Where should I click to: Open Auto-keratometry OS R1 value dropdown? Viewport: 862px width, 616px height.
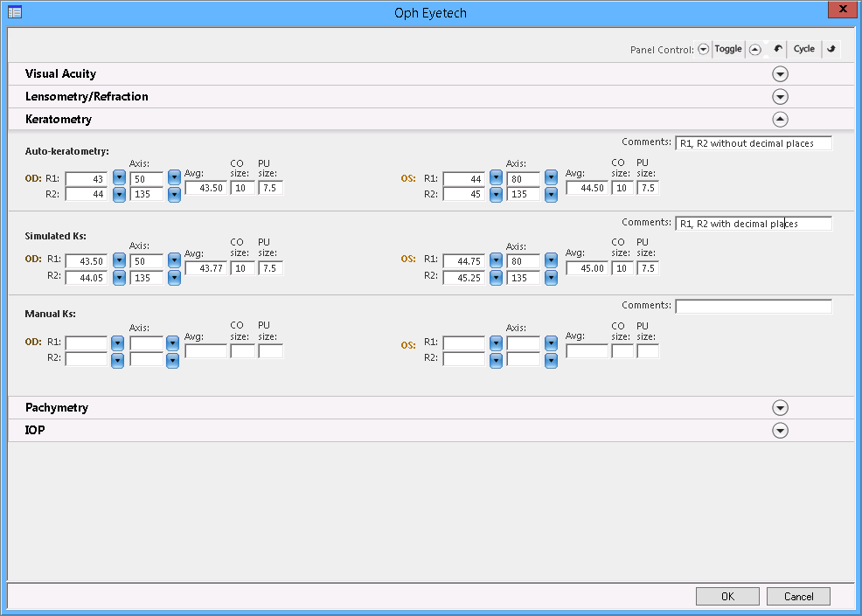496,177
